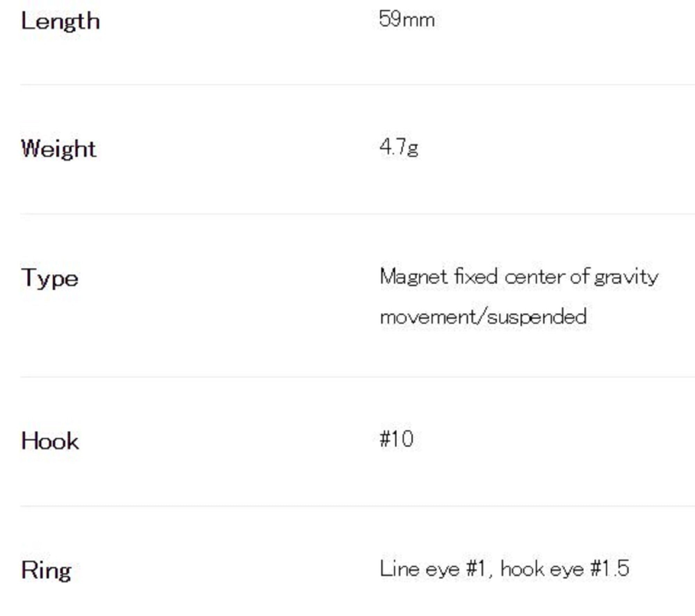This screenshot has height=616, width=695.
Task: Select the 4.7g weight value
Action: [399, 147]
